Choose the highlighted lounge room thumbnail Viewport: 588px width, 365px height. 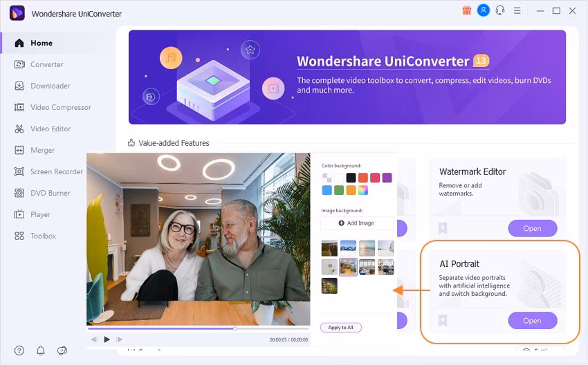point(349,267)
